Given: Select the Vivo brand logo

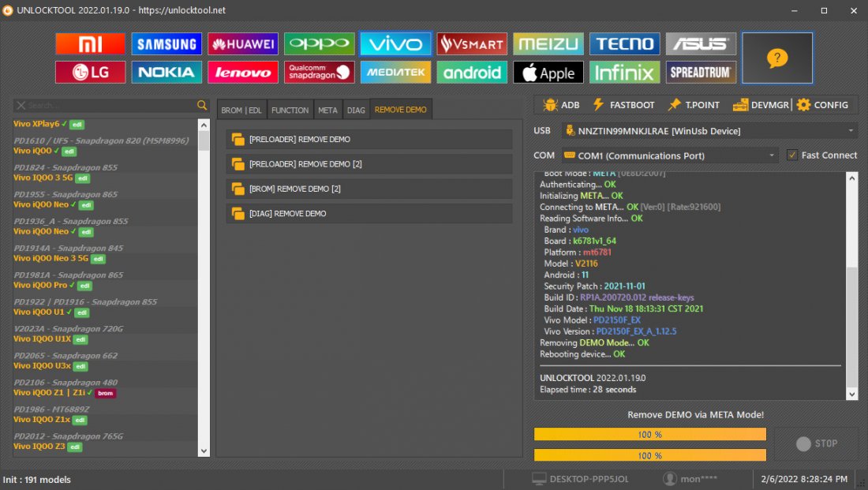Looking at the screenshot, I should point(395,43).
